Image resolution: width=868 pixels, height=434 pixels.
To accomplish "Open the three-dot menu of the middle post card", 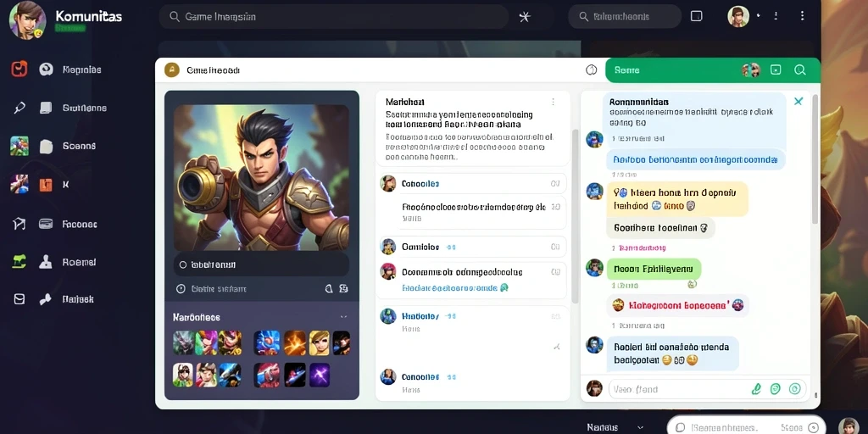I will (553, 102).
